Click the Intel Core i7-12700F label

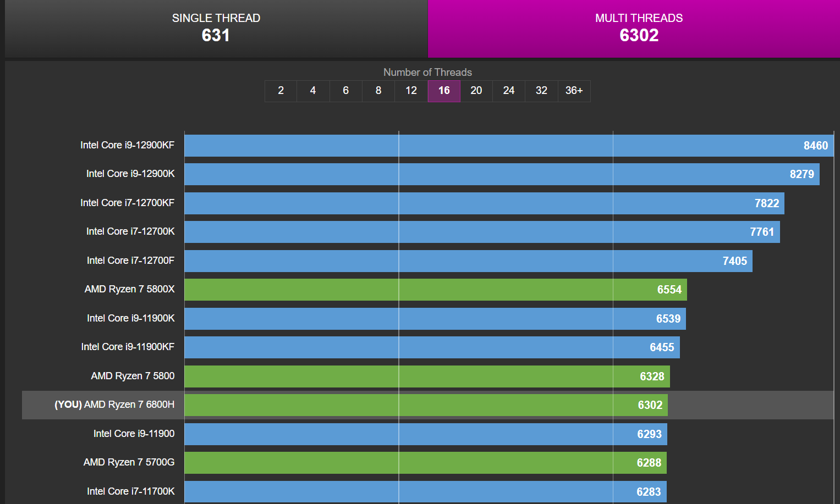point(130,261)
